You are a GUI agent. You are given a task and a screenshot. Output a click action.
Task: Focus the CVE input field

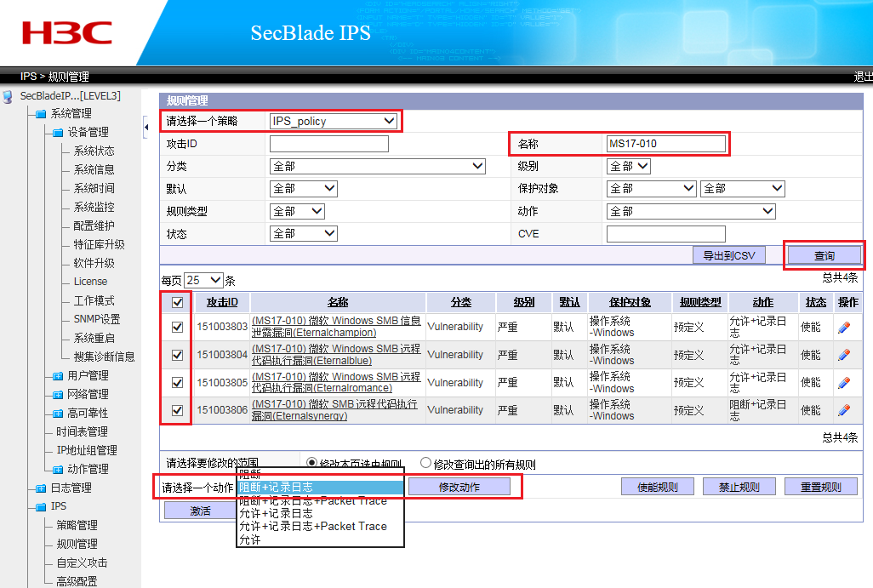point(666,233)
